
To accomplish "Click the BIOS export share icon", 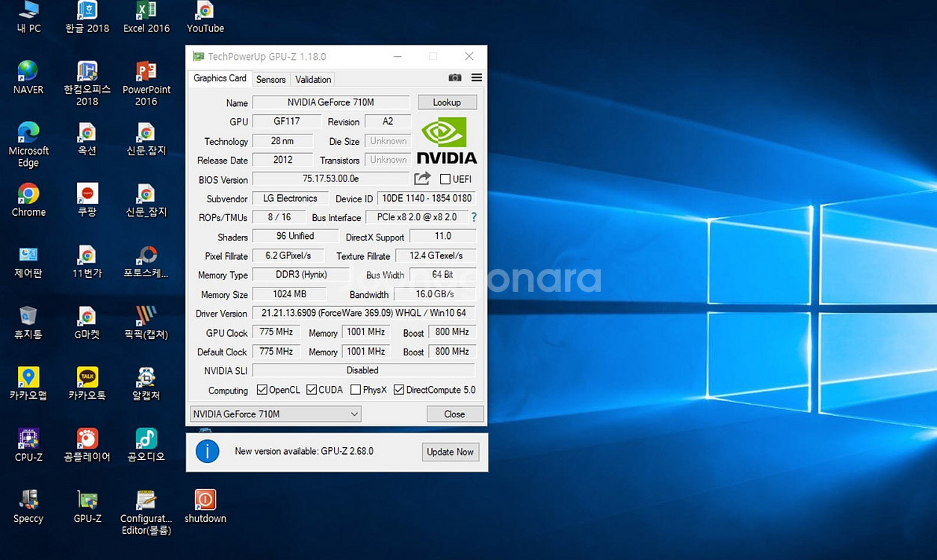I will [422, 178].
